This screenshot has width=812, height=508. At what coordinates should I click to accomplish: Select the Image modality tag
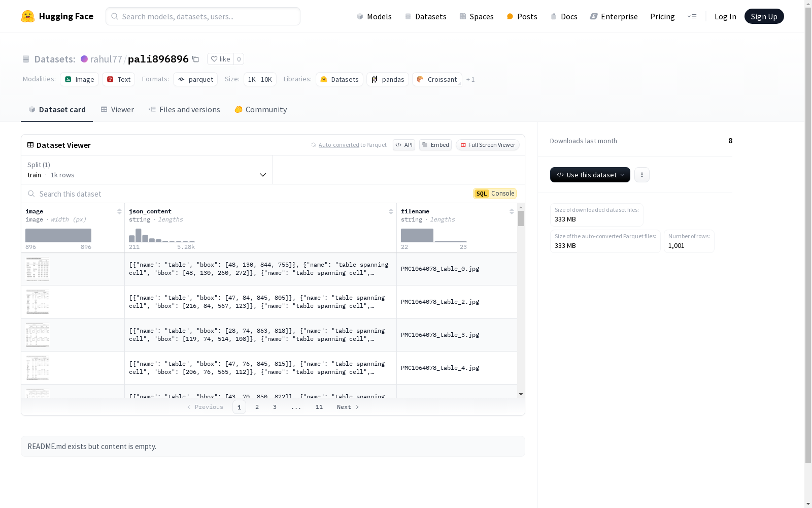(x=79, y=79)
